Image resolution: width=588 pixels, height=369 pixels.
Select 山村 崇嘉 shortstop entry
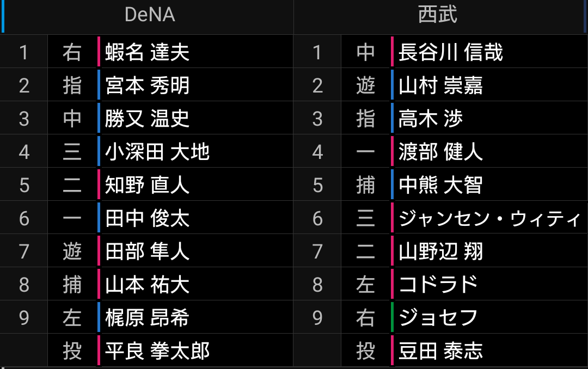440,85
